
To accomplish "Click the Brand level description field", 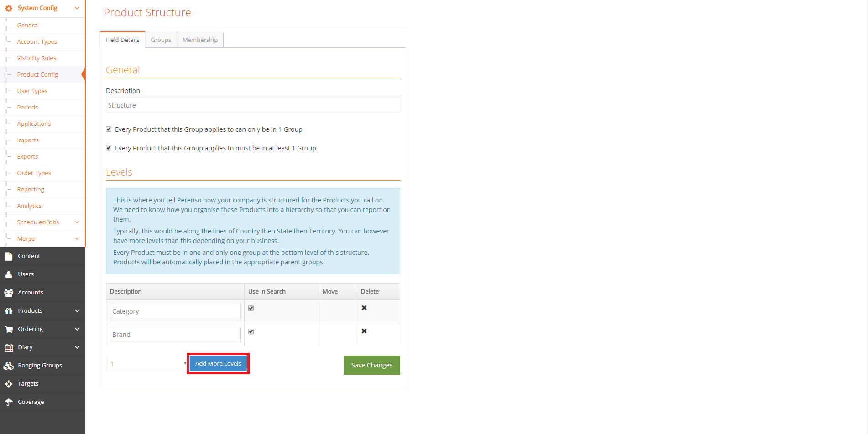I will 175,335.
